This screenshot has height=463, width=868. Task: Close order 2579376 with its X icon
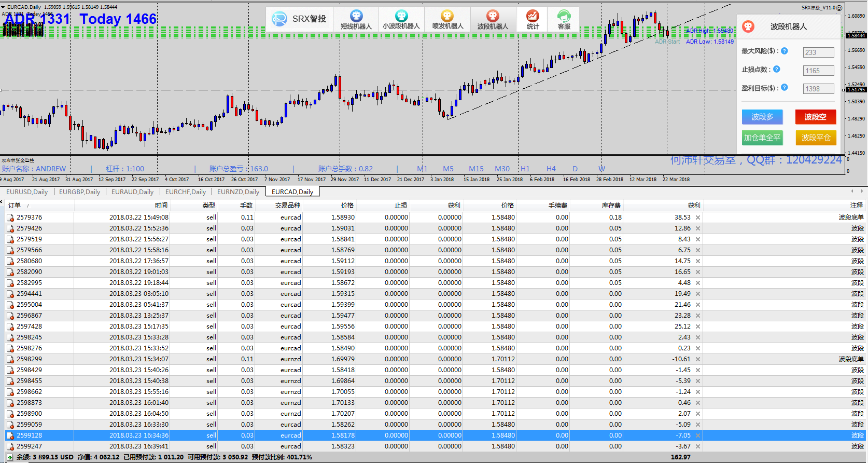[x=698, y=217]
